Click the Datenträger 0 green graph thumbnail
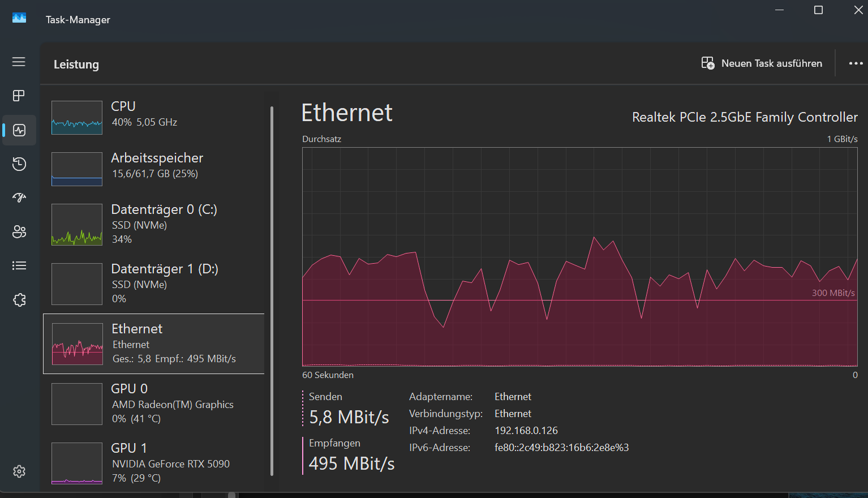Screen dimensions: 868x498 77,225
